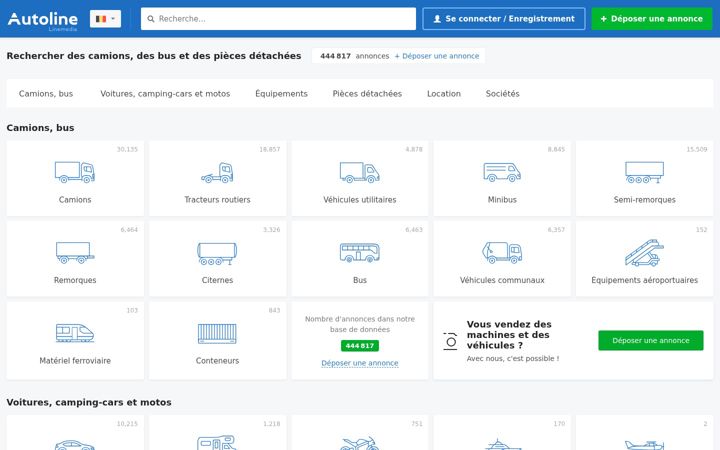Click the Matériel ferroviaire label
720x450 pixels.
[75, 361]
